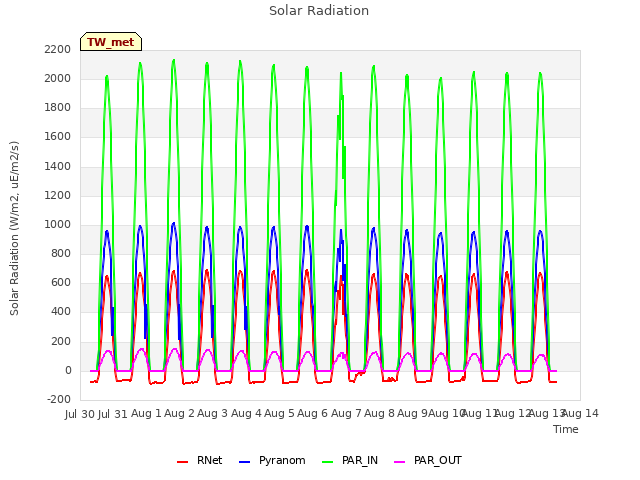Click the 2000 y-axis tick label
The image size is (640, 480).
(x=58, y=78)
